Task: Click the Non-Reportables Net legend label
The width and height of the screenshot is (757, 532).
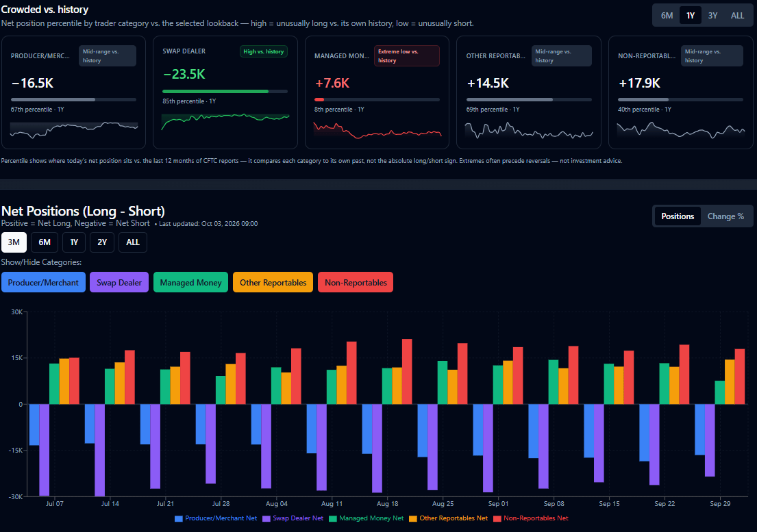Action: tap(536, 518)
